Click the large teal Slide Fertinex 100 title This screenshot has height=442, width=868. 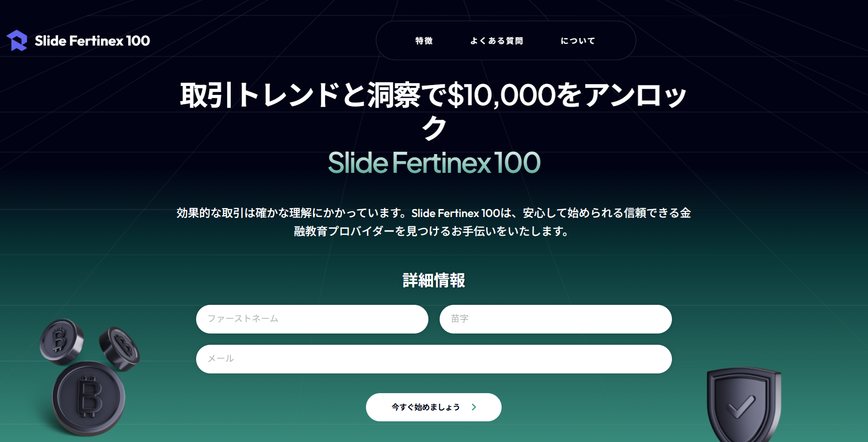pos(434,163)
